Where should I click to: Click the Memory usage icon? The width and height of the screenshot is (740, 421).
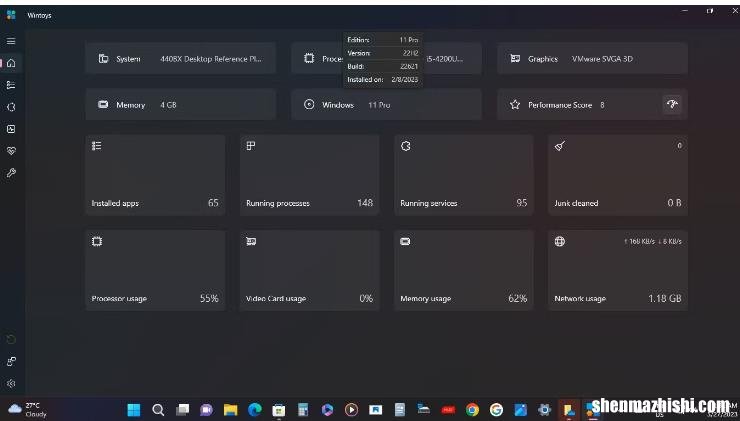click(405, 241)
